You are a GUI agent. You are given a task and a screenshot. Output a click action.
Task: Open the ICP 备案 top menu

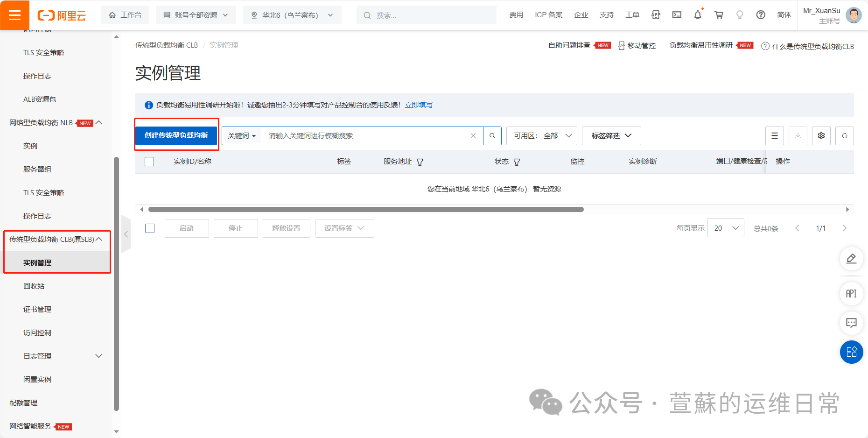pyautogui.click(x=549, y=15)
